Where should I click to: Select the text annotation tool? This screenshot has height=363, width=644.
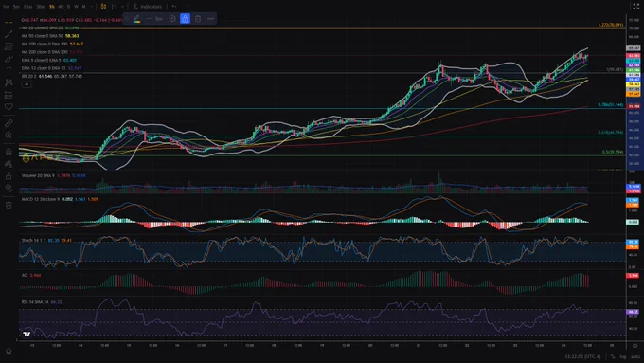(x=9, y=71)
